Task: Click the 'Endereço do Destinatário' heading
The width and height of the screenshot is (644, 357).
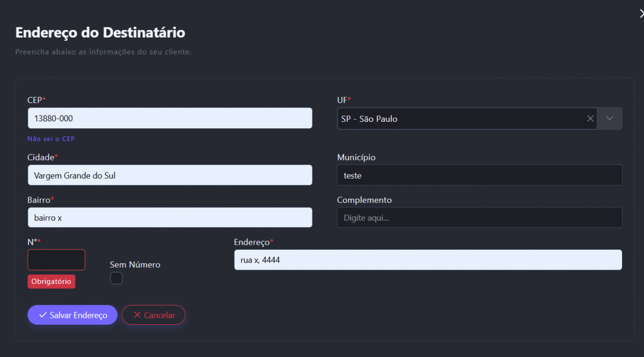Action: [x=100, y=33]
